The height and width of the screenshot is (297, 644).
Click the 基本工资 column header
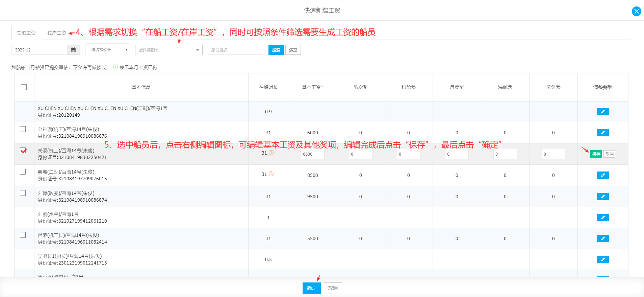(x=313, y=87)
